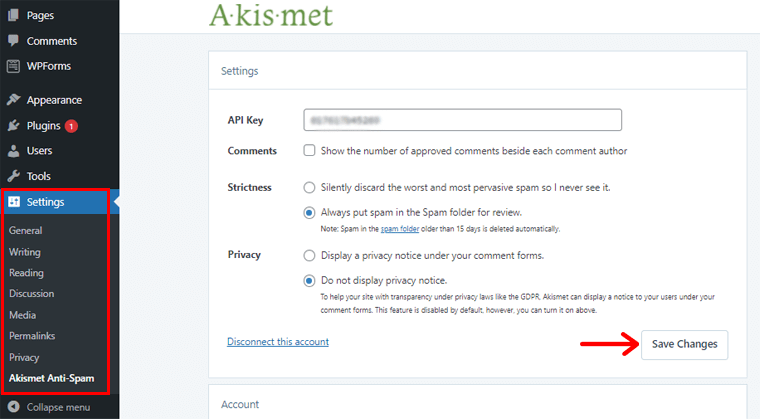Screen dimensions: 760x419
Task: Click the Tools wrench icon
Action: (x=13, y=176)
